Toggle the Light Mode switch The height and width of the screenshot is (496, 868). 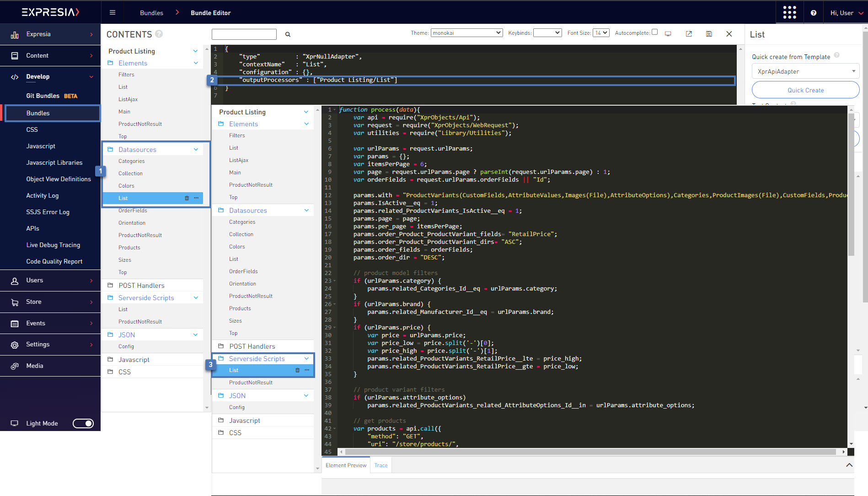pos(83,423)
